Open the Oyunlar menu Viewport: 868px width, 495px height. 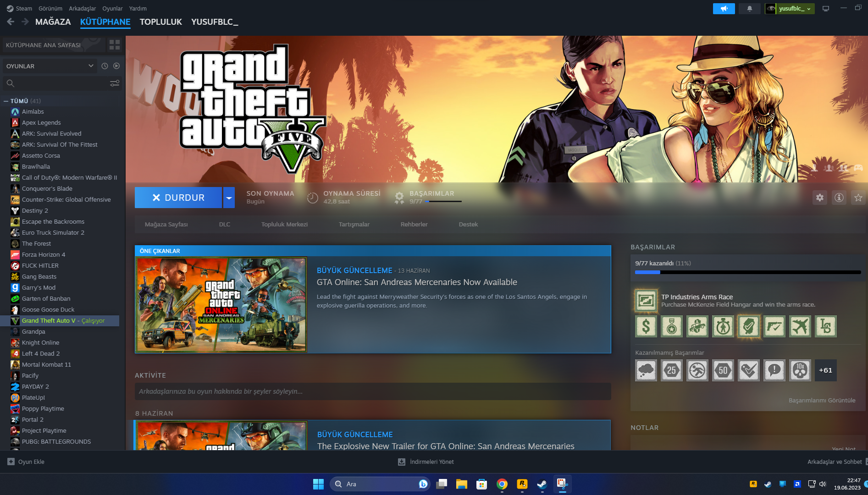pyautogui.click(x=112, y=8)
